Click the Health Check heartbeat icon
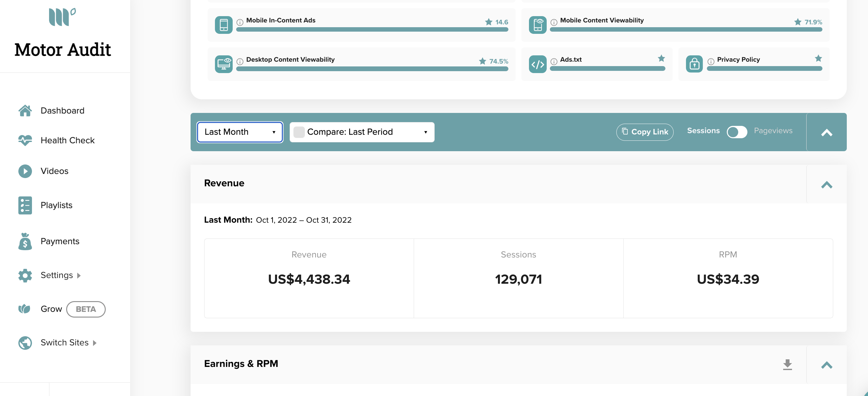The image size is (868, 396). [x=25, y=140]
